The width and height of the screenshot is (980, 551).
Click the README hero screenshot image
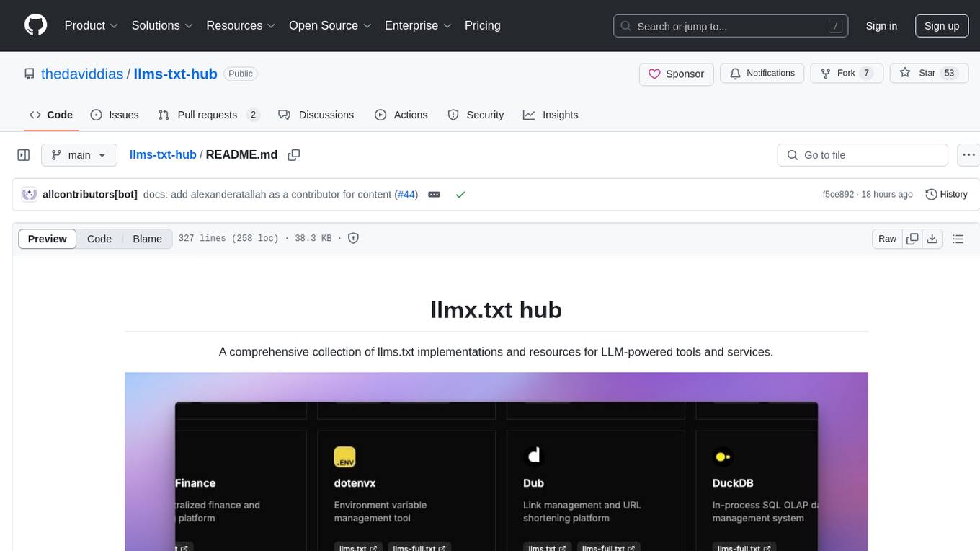coord(496,462)
